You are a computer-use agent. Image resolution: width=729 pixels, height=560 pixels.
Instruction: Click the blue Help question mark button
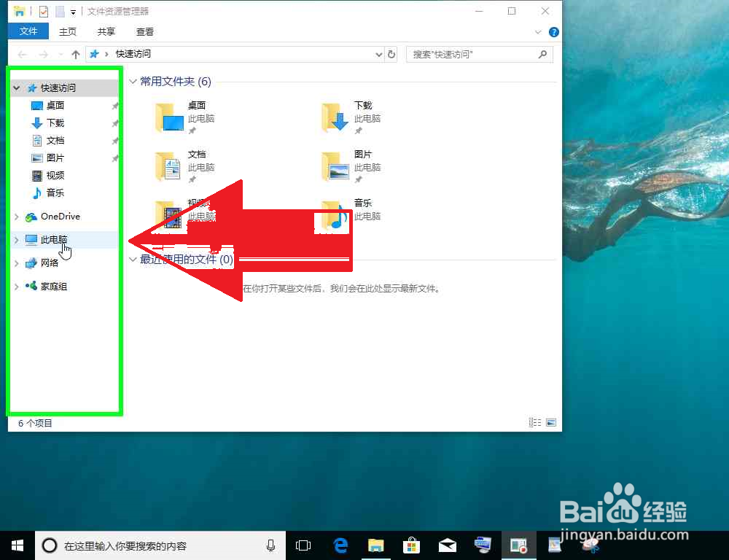pos(554,31)
